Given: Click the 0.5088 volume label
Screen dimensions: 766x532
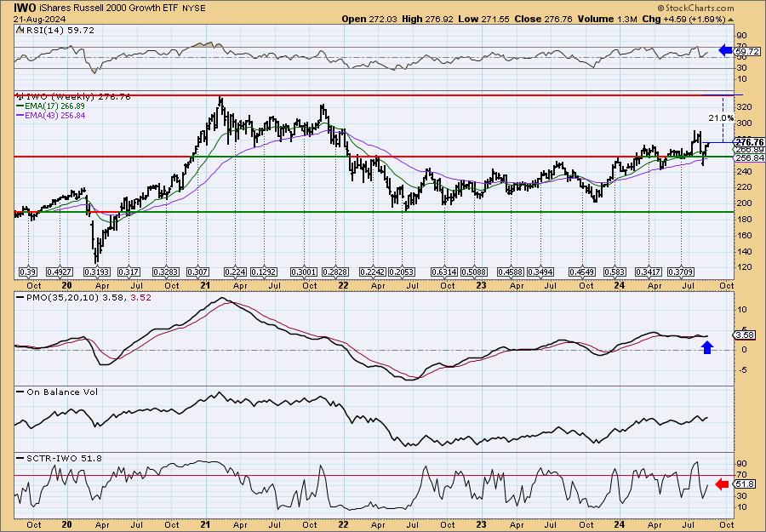Looking at the screenshot, I should coord(475,272).
